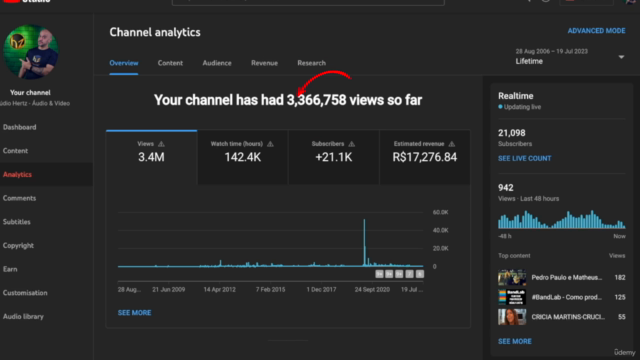This screenshot has width=640, height=360.
Task: Switch to the Audience tab
Action: pos(217,63)
